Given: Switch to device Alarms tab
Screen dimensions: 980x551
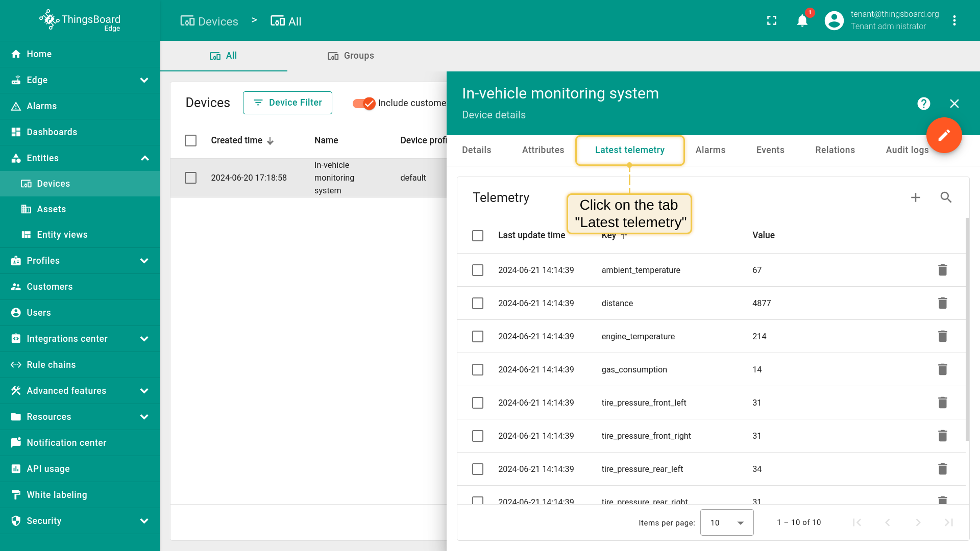Looking at the screenshot, I should pos(710,150).
